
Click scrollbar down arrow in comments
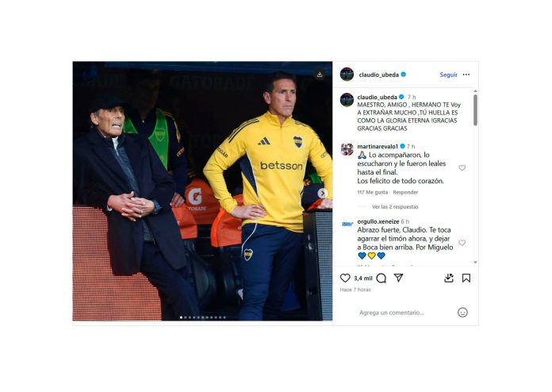pyautogui.click(x=475, y=262)
